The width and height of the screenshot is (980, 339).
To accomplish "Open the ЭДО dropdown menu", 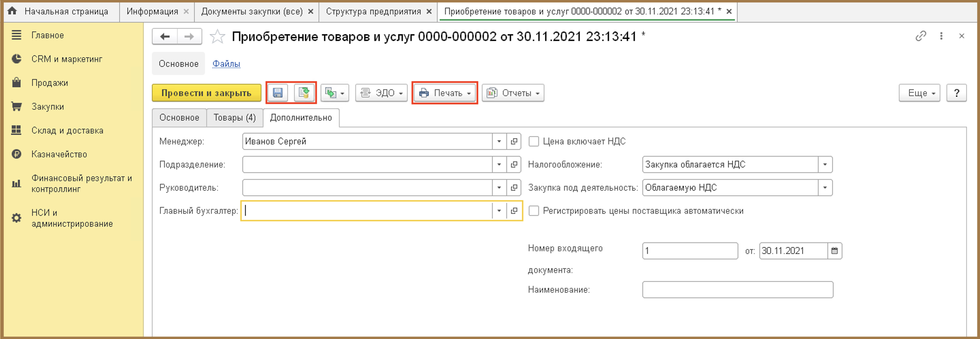I will point(381,93).
